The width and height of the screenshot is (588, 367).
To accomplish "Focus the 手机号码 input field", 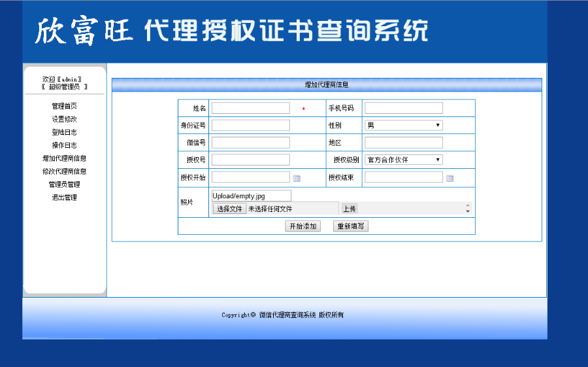I will (404, 108).
